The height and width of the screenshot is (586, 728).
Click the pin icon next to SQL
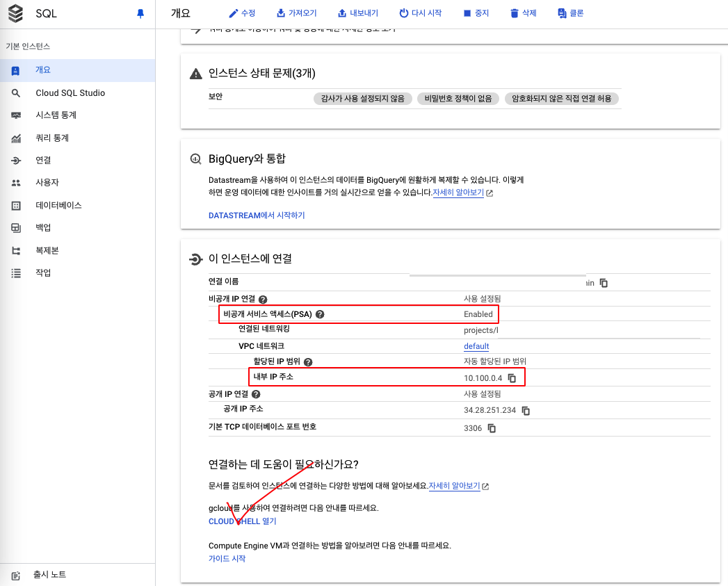[x=140, y=13]
